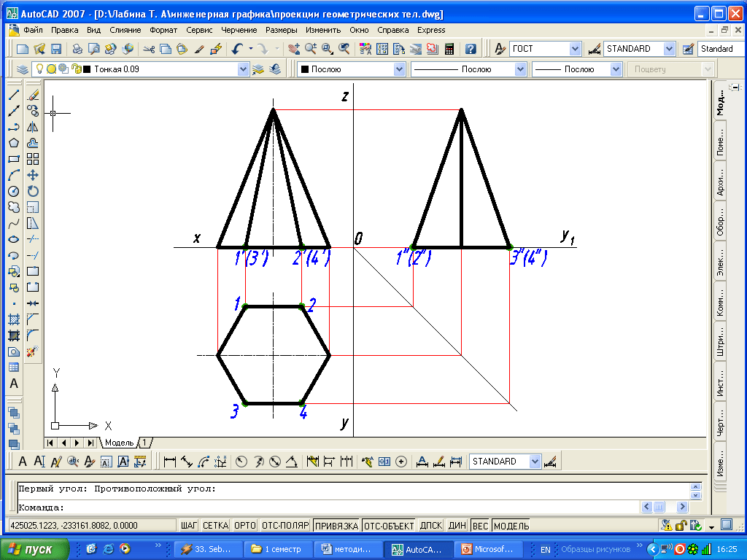Select the Rectangle tool
Viewport: 747px width, 560px height.
pyautogui.click(x=14, y=159)
